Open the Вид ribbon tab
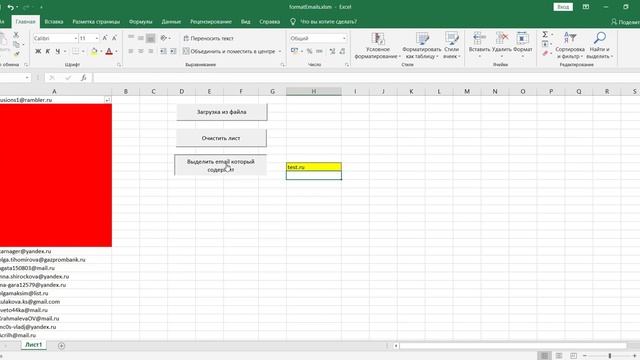Screen dimensions: 640x360 click(245, 22)
